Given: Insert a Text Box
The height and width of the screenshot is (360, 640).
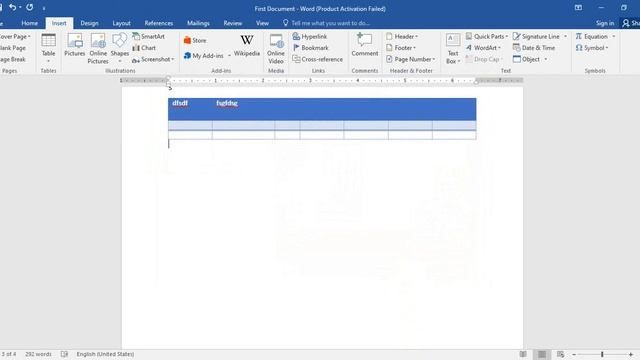Looking at the screenshot, I should coord(453,49).
